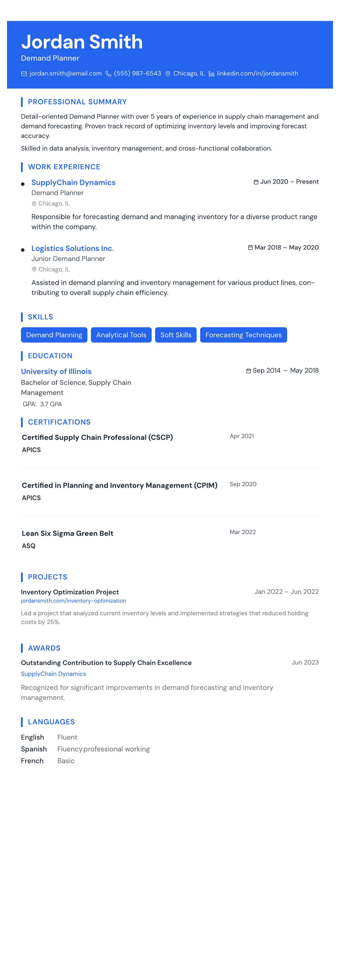Click the jordan.smith@email.com address

pyautogui.click(x=66, y=74)
